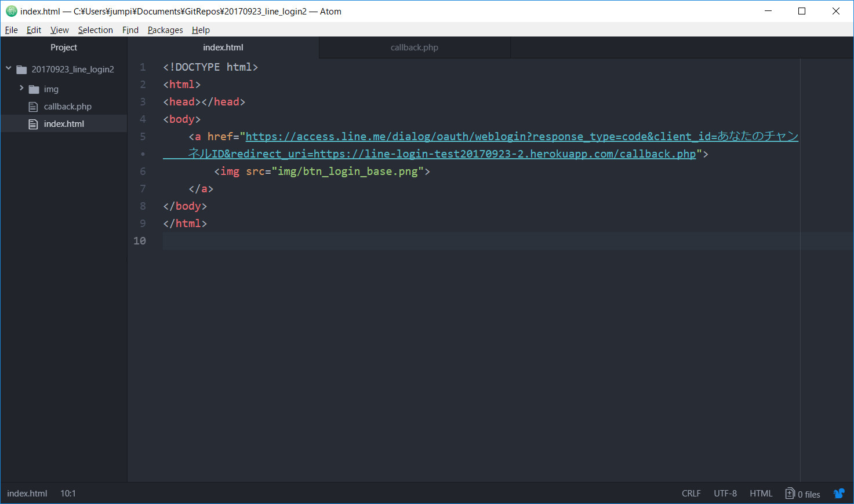This screenshot has width=854, height=504.
Task: Close the Atom window
Action: [836, 11]
